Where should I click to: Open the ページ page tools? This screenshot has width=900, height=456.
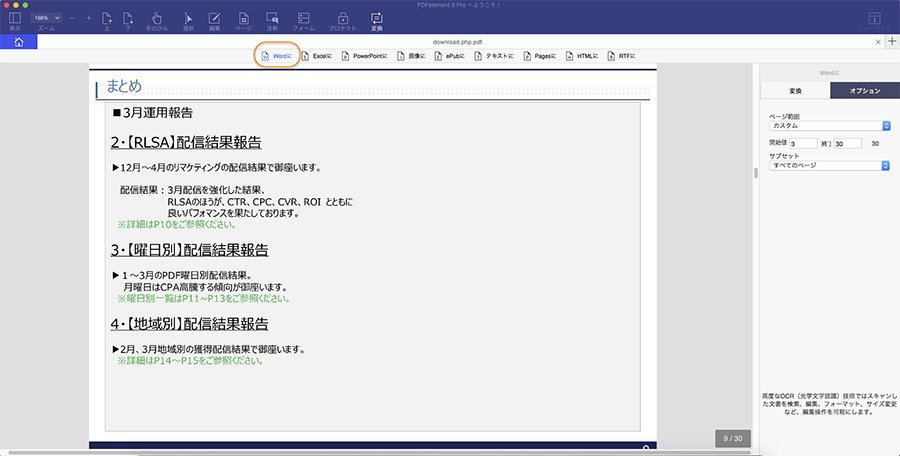pyautogui.click(x=243, y=21)
